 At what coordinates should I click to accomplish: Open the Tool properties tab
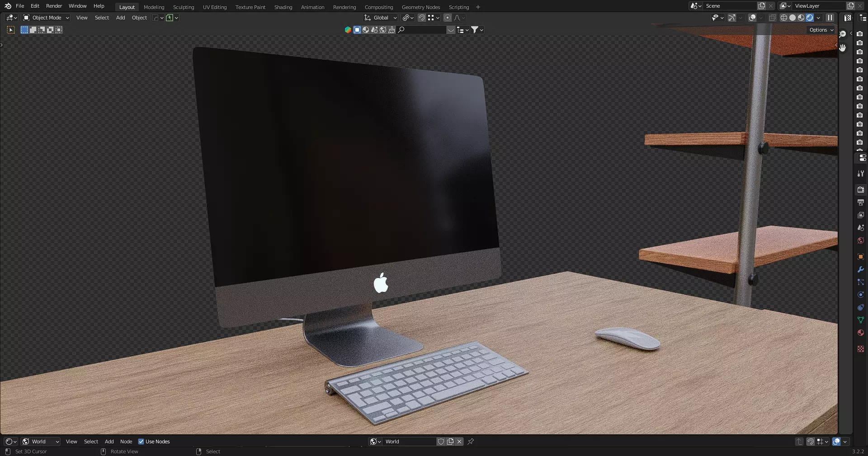point(861,174)
